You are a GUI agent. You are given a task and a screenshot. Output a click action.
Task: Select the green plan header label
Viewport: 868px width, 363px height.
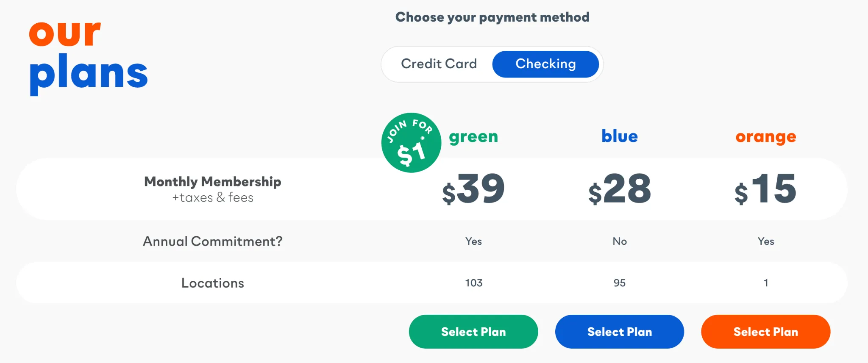pos(473,136)
